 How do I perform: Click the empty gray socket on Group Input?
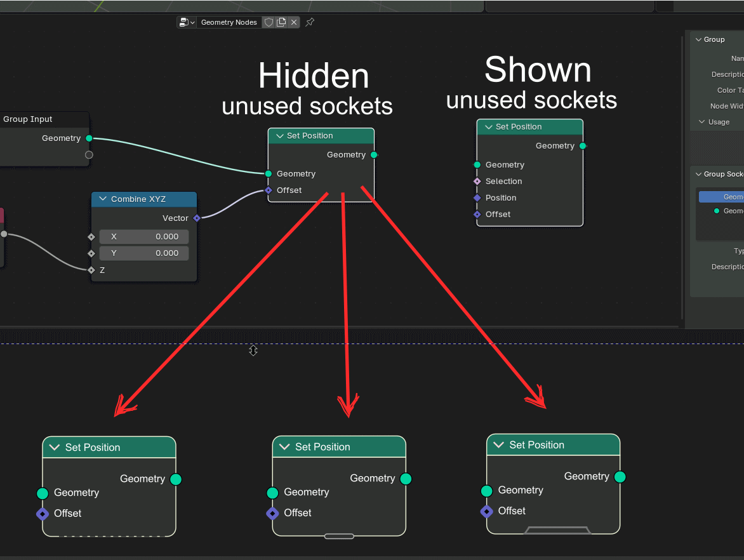point(89,155)
